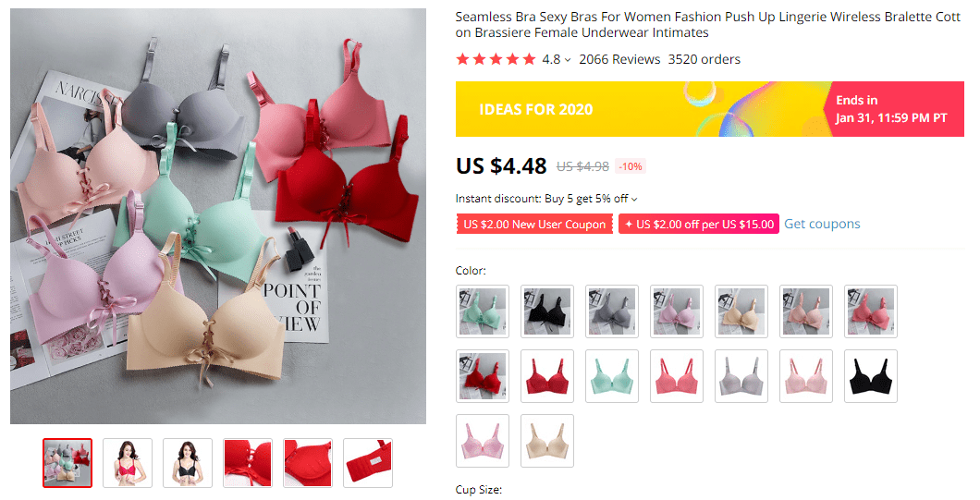Click the main product image of colorful bras
The width and height of the screenshot is (980, 500).
point(218,215)
